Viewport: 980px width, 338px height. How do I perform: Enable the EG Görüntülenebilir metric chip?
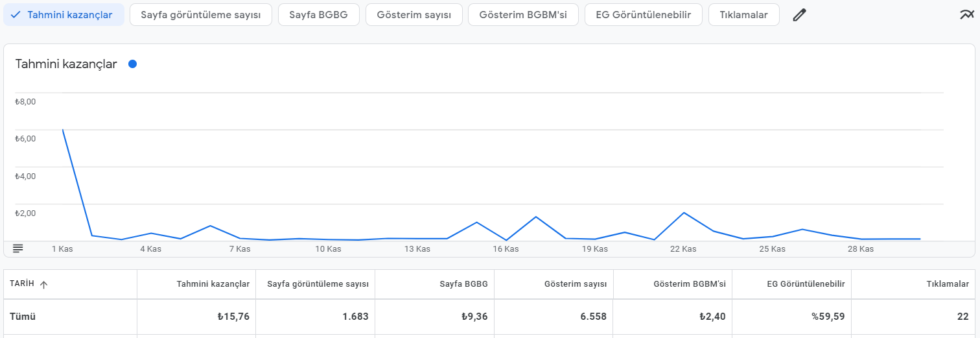[x=643, y=15]
